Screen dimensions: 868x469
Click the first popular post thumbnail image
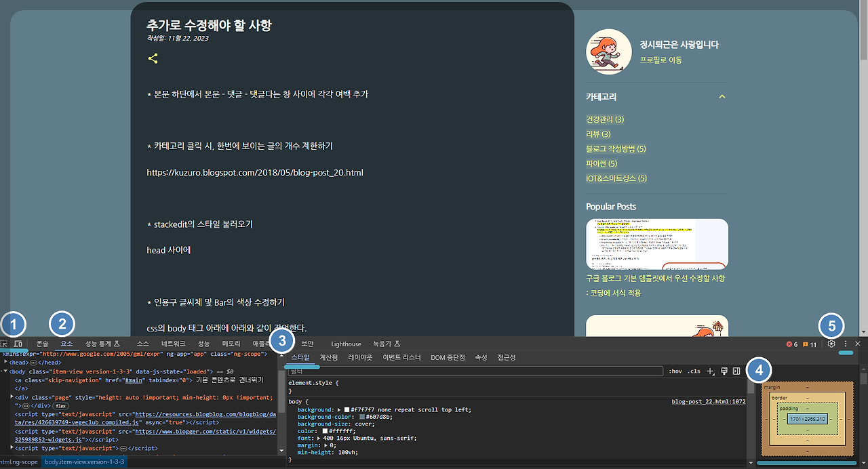tap(657, 244)
